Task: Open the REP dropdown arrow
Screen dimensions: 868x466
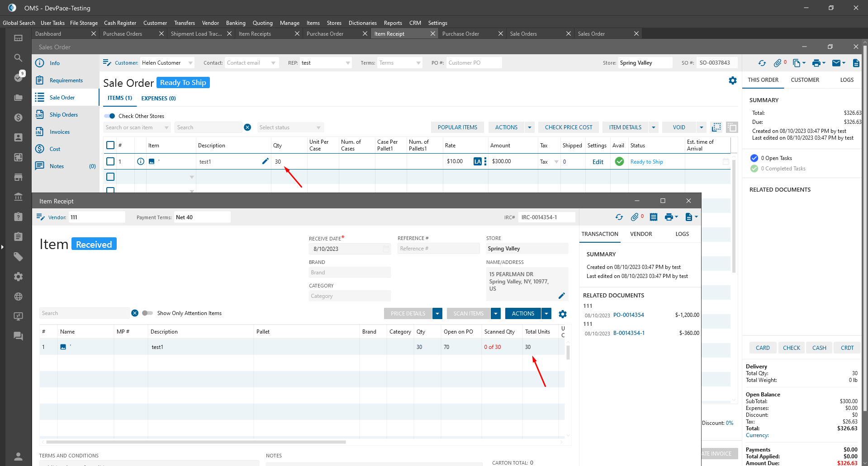Action: (348, 63)
